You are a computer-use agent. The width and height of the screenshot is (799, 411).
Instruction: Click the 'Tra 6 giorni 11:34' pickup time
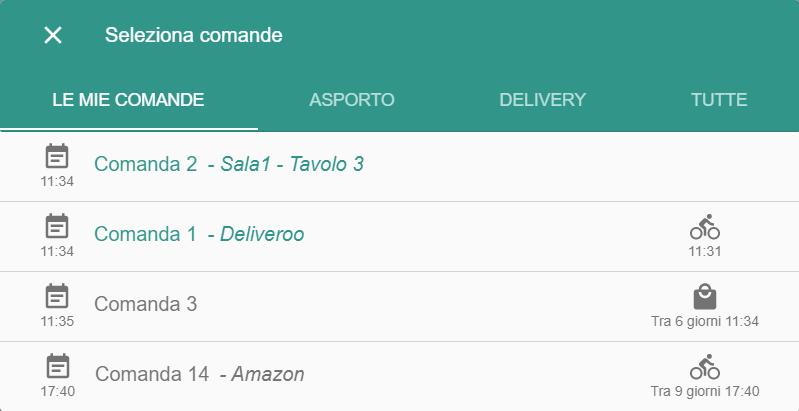705,321
